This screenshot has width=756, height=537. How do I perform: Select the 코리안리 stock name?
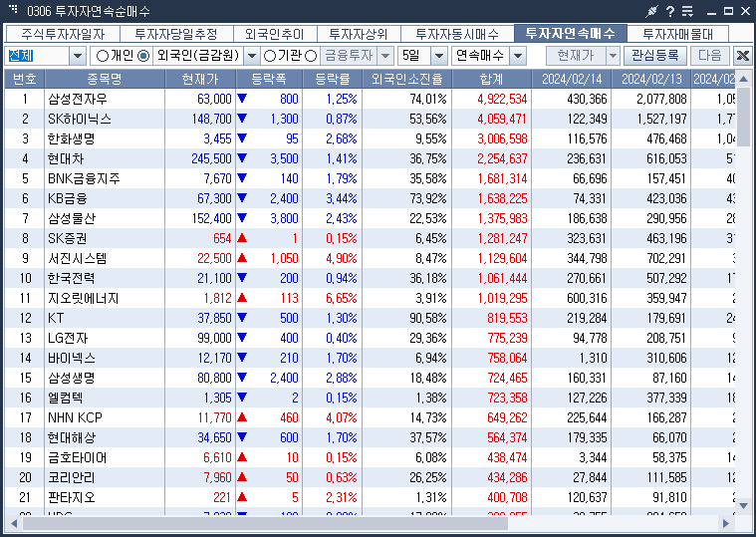coord(71,477)
